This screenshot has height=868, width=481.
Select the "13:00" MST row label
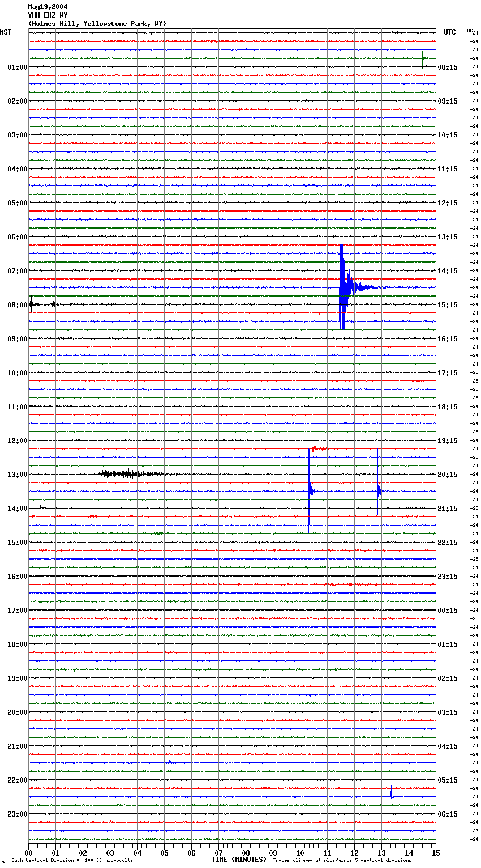coord(18,475)
